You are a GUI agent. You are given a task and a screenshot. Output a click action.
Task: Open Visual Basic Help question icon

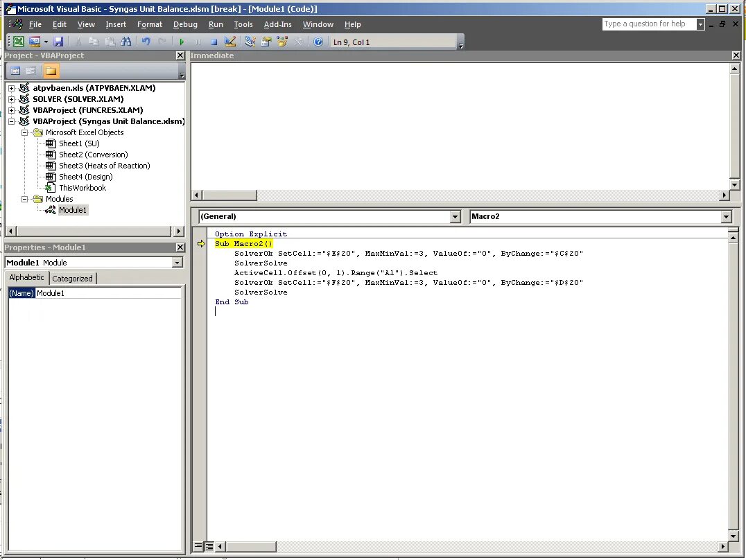(x=318, y=42)
